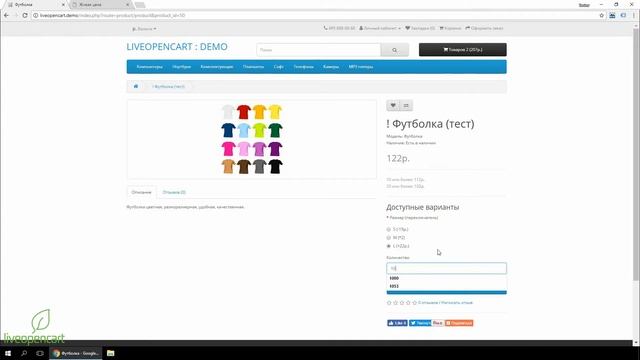Select the Футболка browser tab
Image resolution: width=640 pixels, height=360 pixels.
tap(35, 4)
